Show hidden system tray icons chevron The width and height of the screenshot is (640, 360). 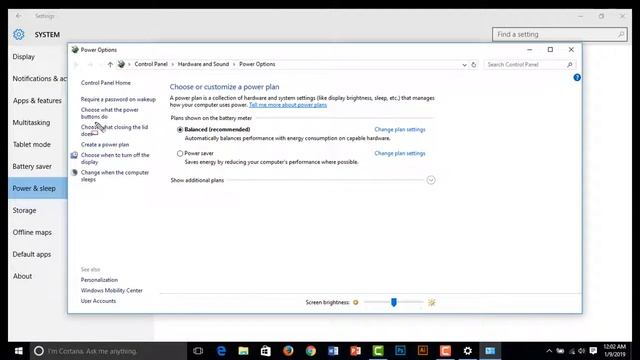click(x=549, y=351)
